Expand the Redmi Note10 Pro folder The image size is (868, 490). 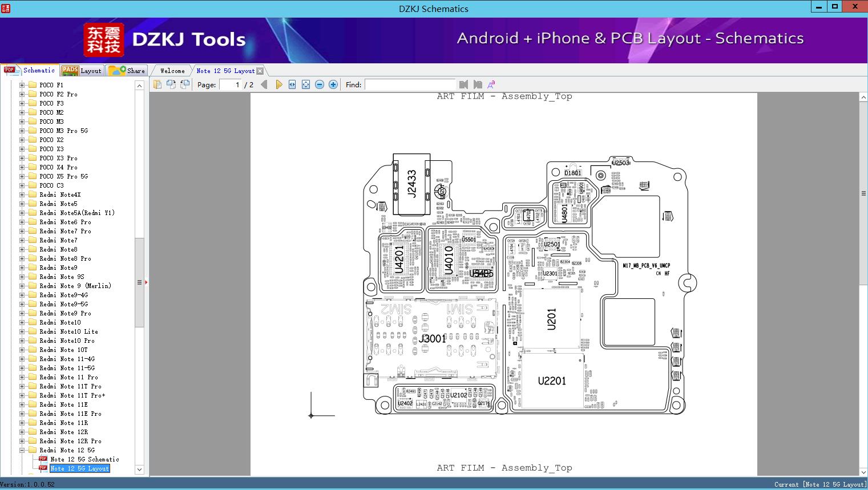22,341
